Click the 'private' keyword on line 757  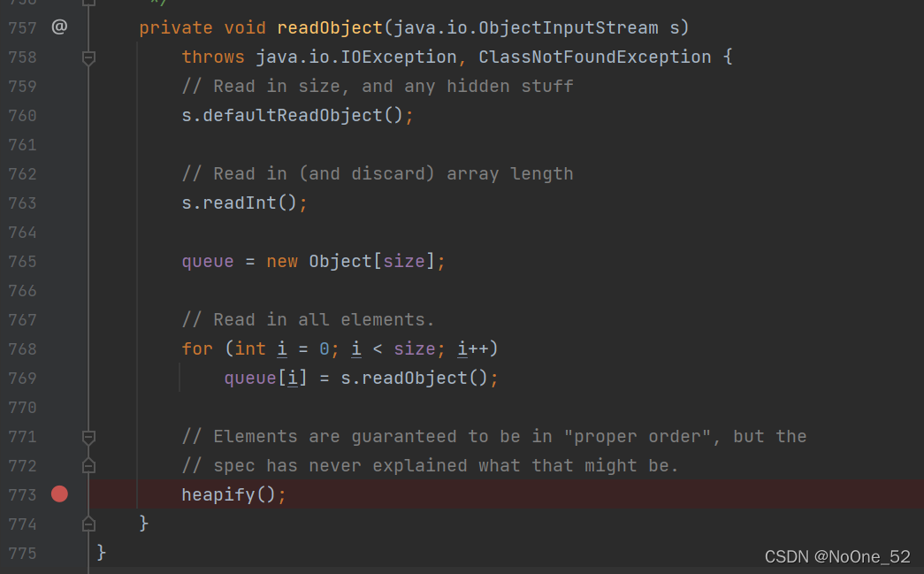coord(176,27)
